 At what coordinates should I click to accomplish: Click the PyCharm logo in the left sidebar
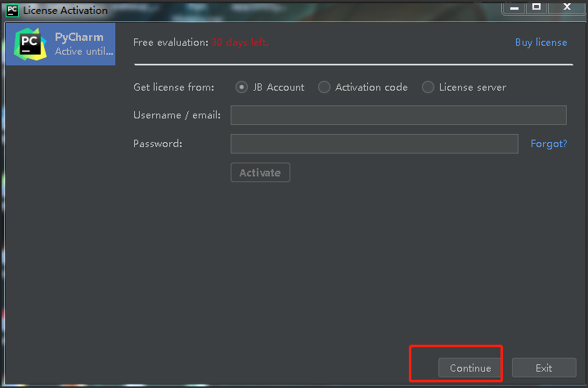(29, 44)
